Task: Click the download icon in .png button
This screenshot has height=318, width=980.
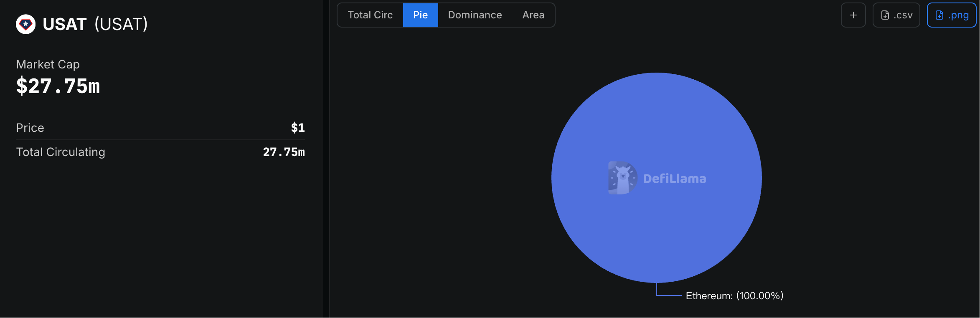Action: [939, 15]
